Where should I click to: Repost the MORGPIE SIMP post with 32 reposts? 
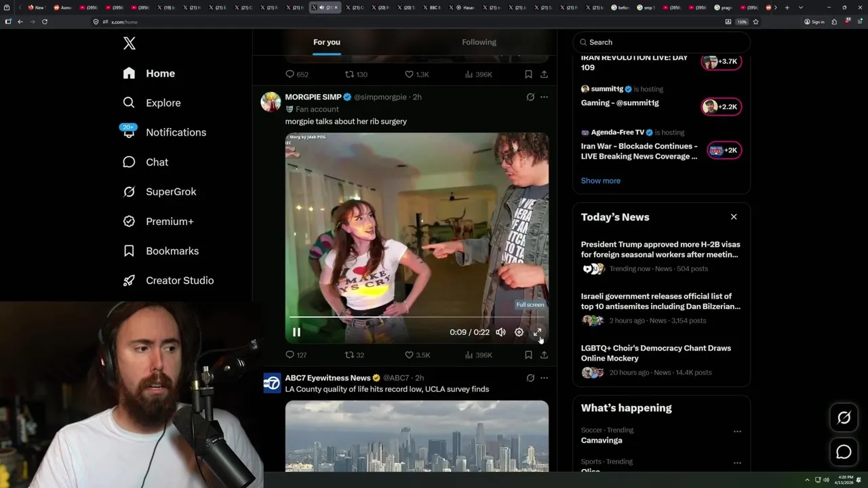[355, 354]
